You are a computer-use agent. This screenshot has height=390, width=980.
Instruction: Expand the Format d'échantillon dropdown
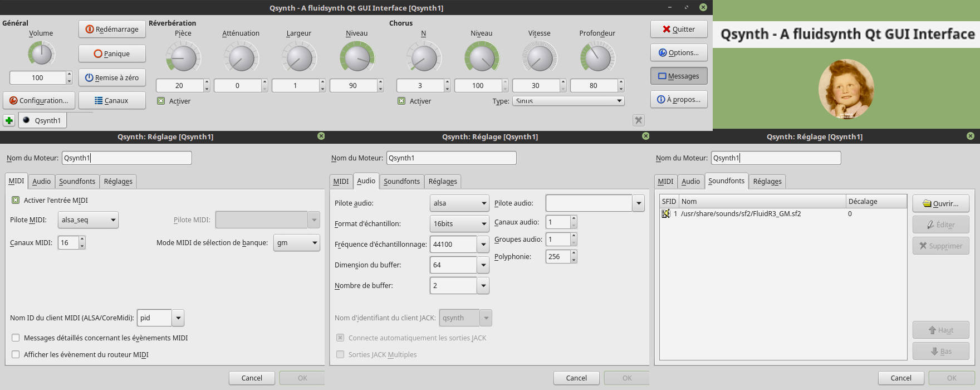click(459, 223)
